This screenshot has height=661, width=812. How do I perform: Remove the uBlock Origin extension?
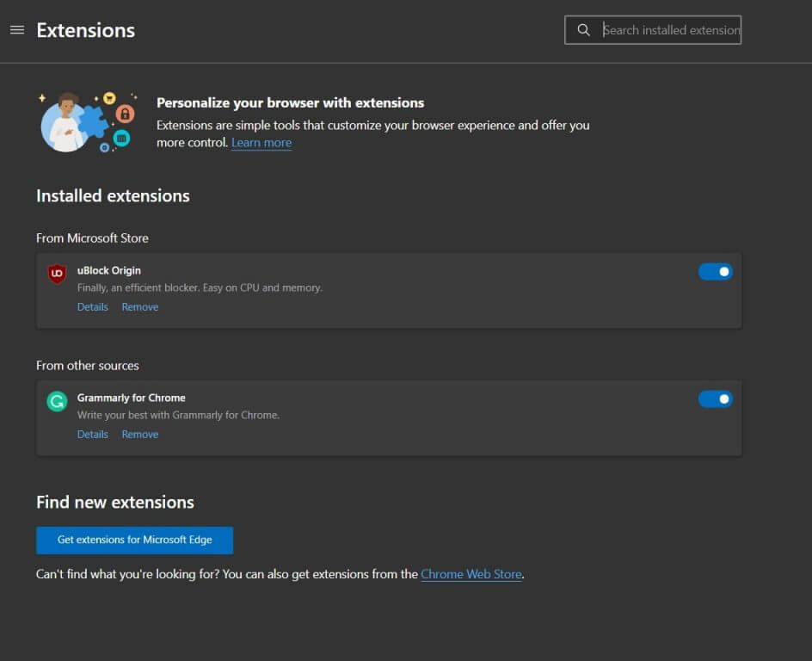tap(140, 306)
